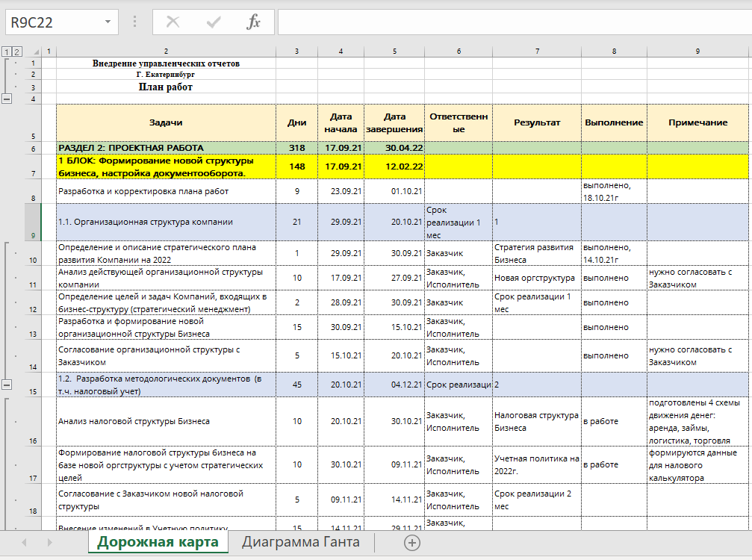
Task: Select the Новая оргструктура cell
Action: [537, 278]
